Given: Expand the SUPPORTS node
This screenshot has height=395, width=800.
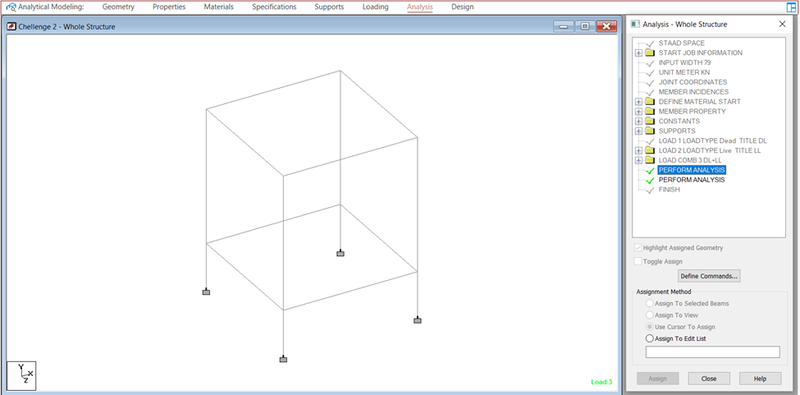Looking at the screenshot, I should (x=638, y=131).
